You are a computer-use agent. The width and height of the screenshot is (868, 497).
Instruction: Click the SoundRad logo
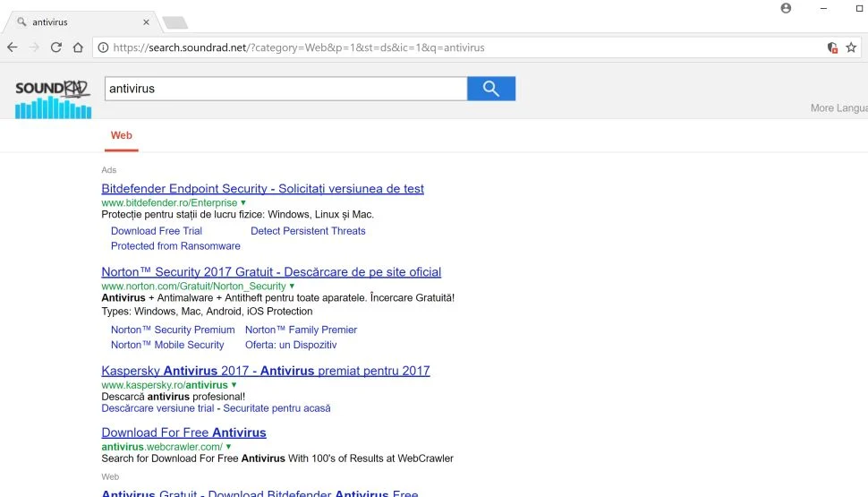tap(53, 99)
